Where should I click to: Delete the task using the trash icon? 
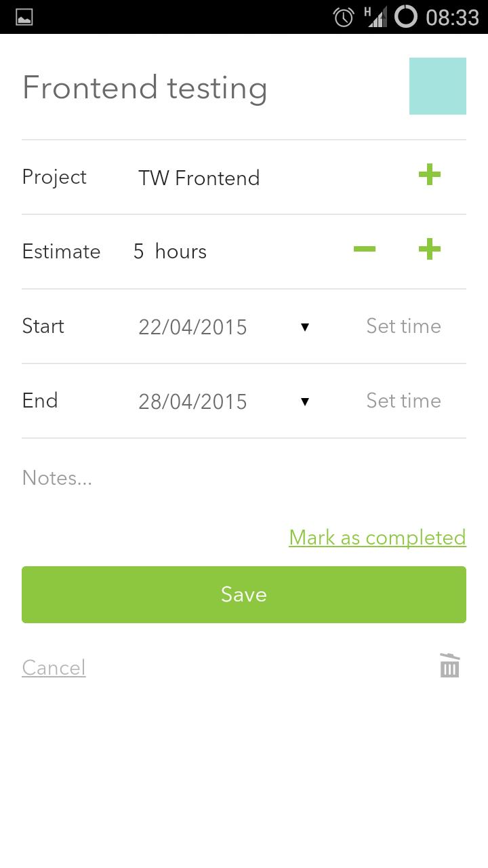[x=449, y=666]
